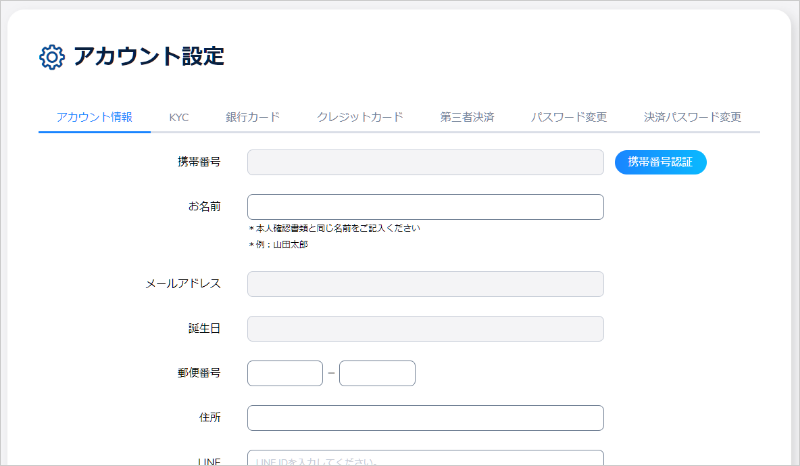The image size is (800, 466).
Task: Click the メールアドレス field
Action: 425,284
